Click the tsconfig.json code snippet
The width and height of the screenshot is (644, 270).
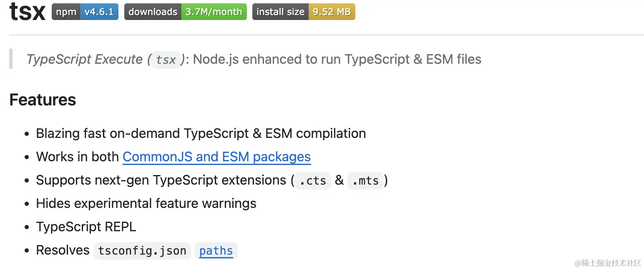pos(142,251)
